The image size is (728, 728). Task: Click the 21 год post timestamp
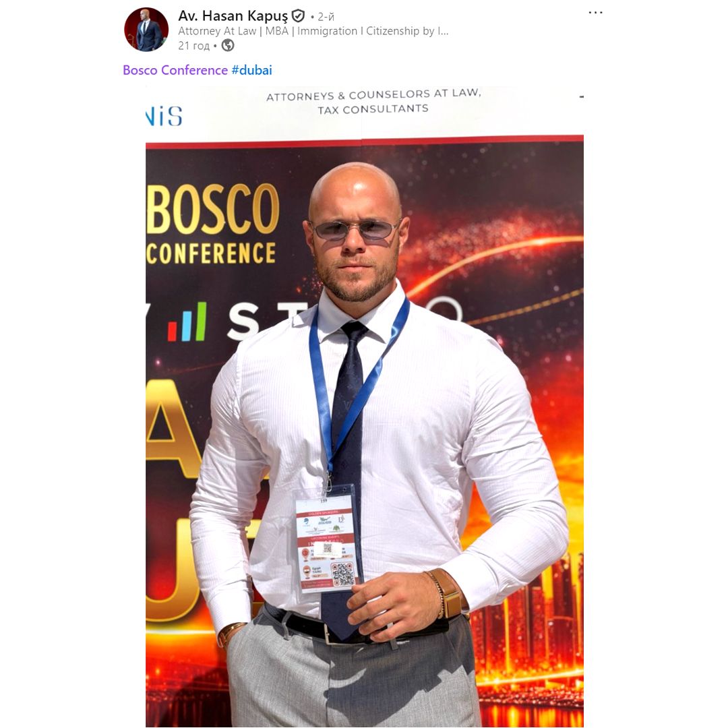click(194, 46)
